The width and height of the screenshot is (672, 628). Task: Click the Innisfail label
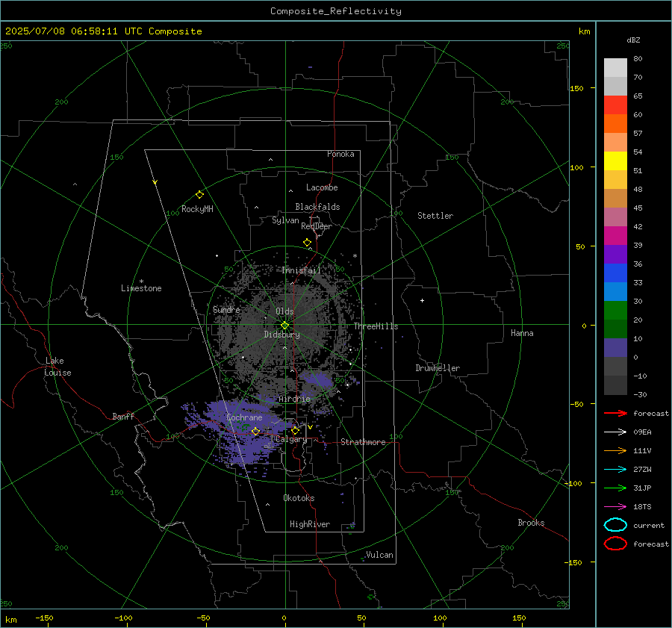tap(302, 270)
